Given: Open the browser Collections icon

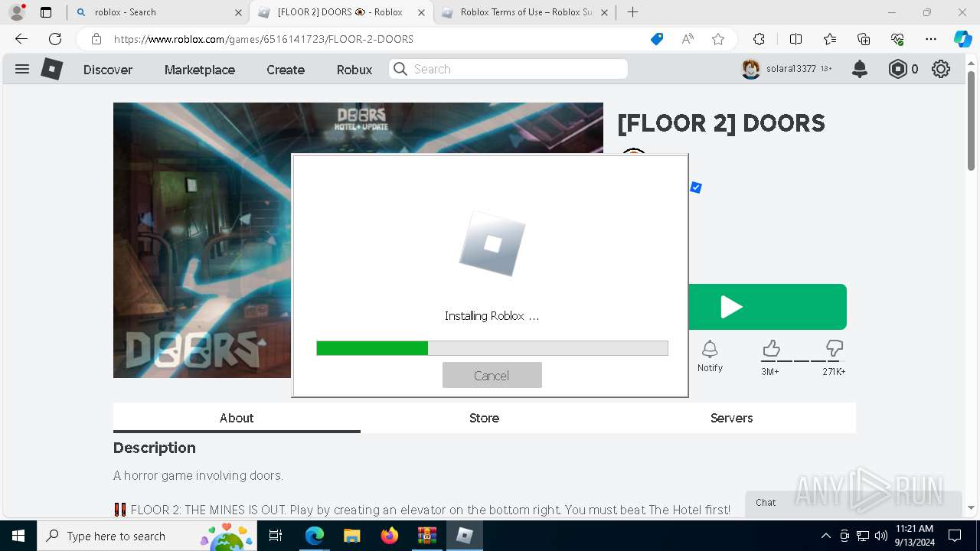Looking at the screenshot, I should coord(864,39).
